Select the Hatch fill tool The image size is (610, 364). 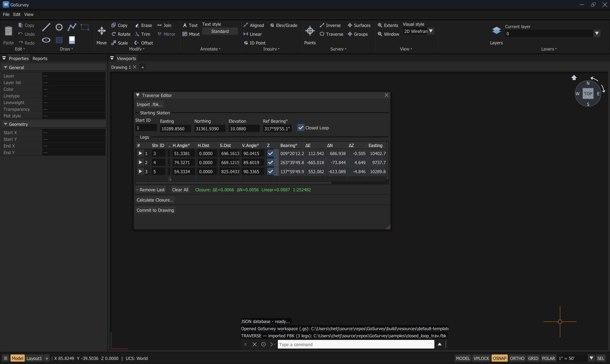tap(59, 40)
